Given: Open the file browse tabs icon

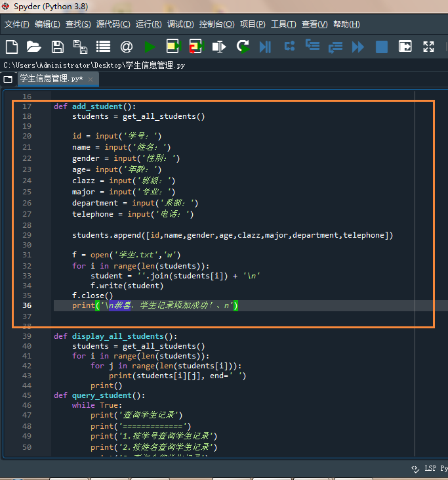Looking at the screenshot, I should [x=9, y=79].
